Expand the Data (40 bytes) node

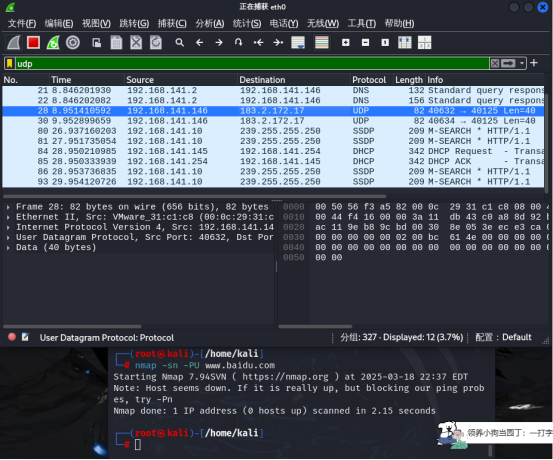pos(8,248)
